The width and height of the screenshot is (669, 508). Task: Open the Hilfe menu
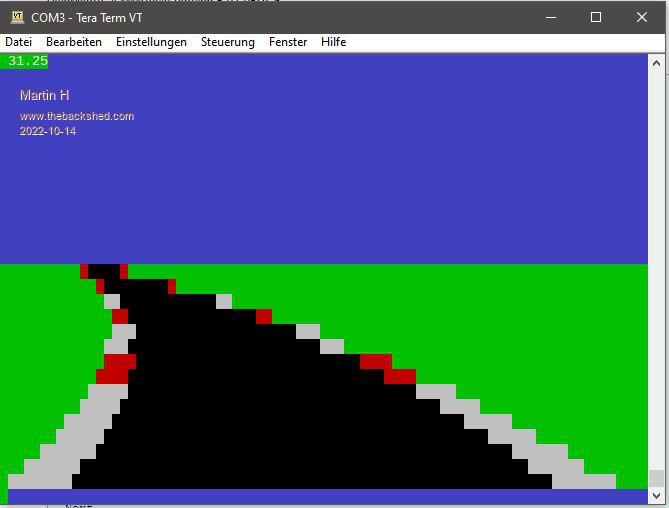pos(333,42)
